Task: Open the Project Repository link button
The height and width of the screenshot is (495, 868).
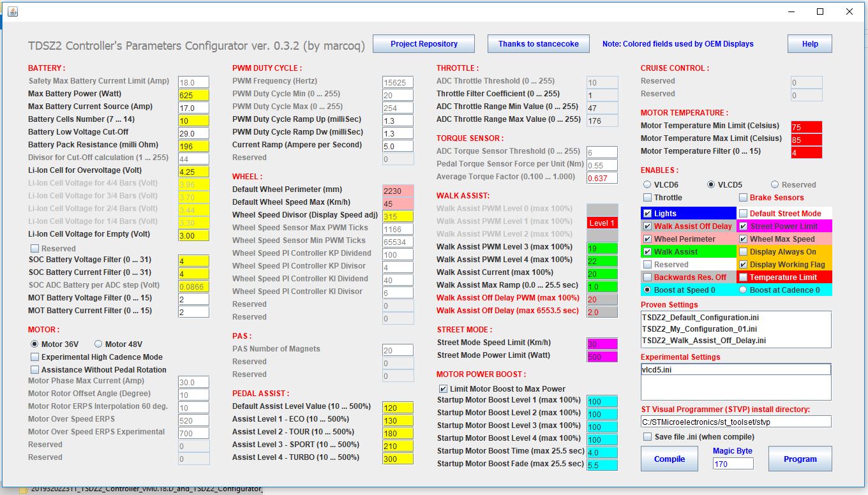Action: click(x=424, y=44)
